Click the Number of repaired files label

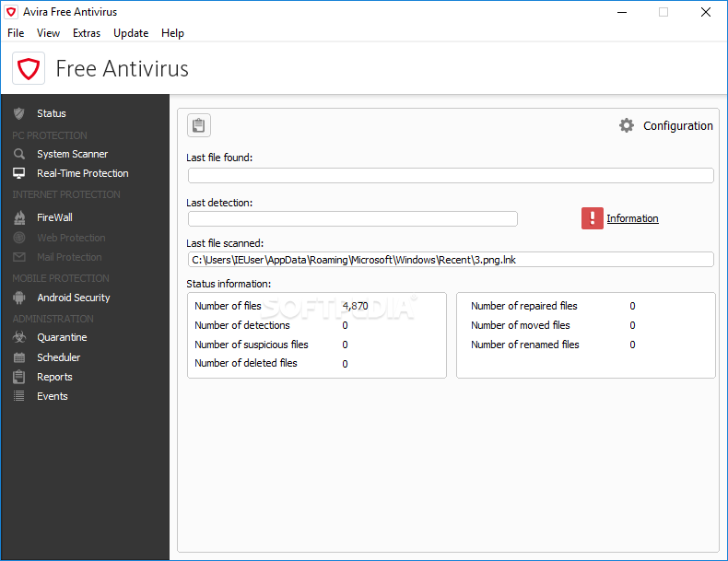(523, 306)
